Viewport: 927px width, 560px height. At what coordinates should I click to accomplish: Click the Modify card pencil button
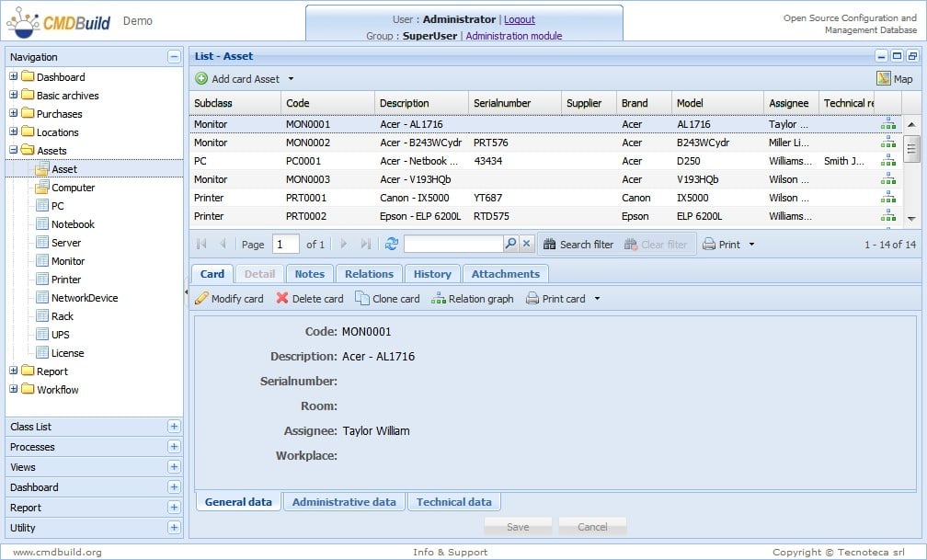(229, 299)
